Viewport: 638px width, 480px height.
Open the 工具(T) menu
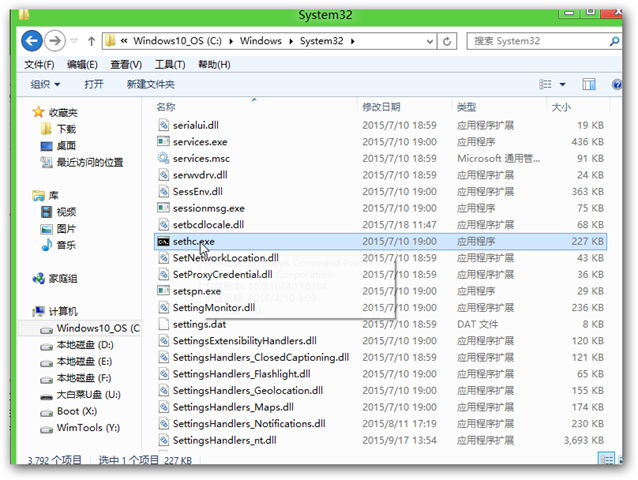click(170, 65)
